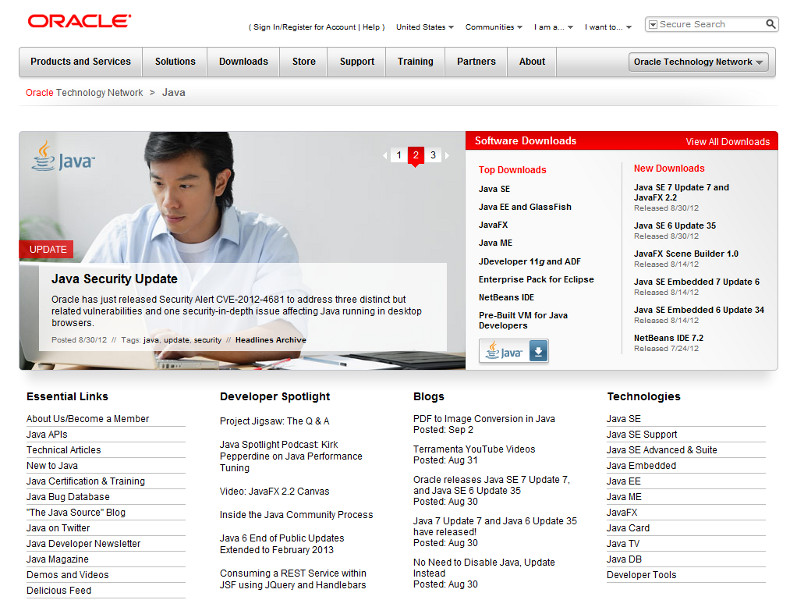Open Terramenta YouTube Videos blog post
This screenshot has width=797, height=600.
click(x=474, y=449)
